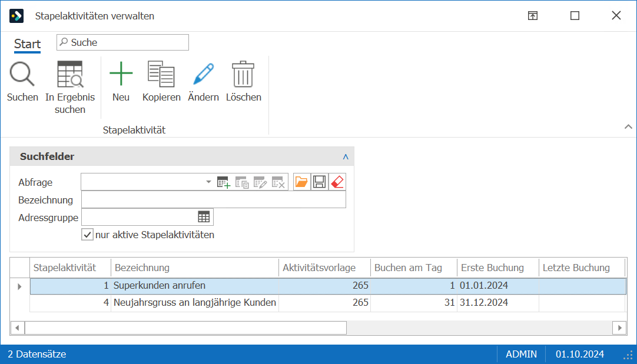637x364 pixels.
Task: Uncheck nur aktive Stapelaktivitäten
Action: [87, 235]
